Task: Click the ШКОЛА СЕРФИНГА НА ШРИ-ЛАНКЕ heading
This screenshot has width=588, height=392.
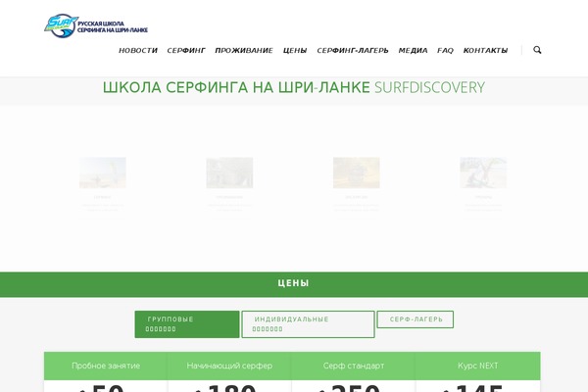Action: 236,87
